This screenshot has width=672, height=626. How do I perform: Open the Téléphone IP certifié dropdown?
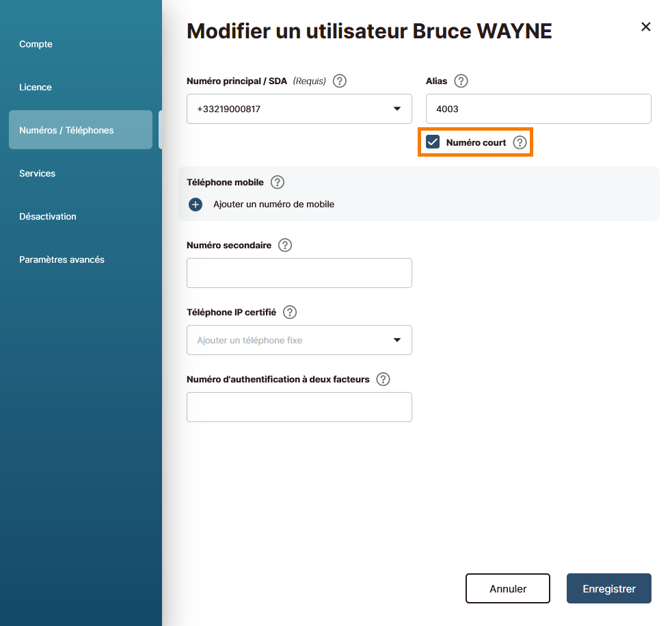(x=299, y=340)
